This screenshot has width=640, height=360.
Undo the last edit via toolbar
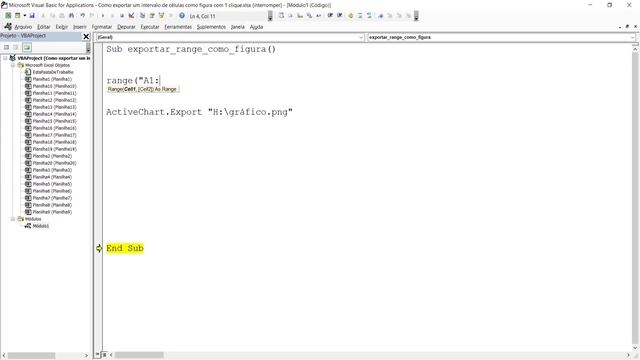point(82,16)
